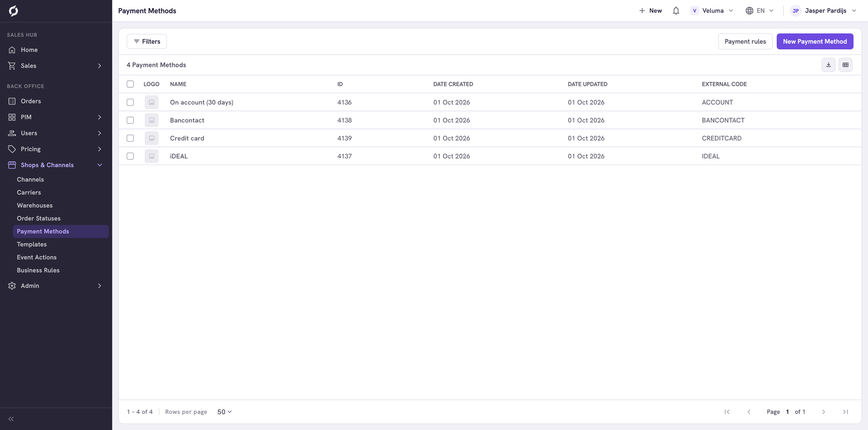Collapse the sidebar with the double-chevron icon
868x430 pixels.
pyautogui.click(x=11, y=419)
